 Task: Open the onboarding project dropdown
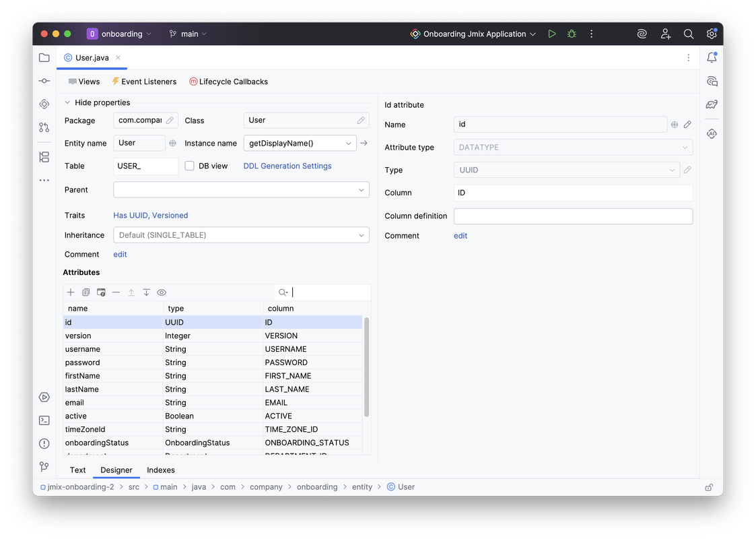pos(119,34)
